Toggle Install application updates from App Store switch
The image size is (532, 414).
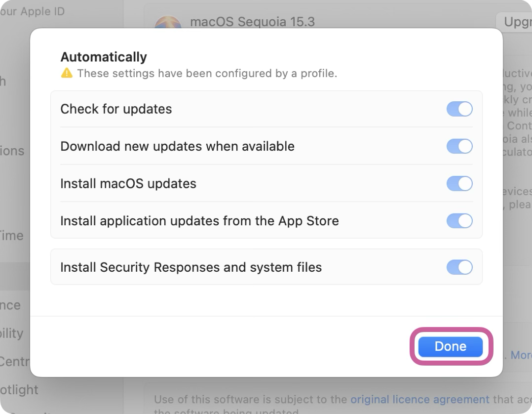pyautogui.click(x=459, y=221)
